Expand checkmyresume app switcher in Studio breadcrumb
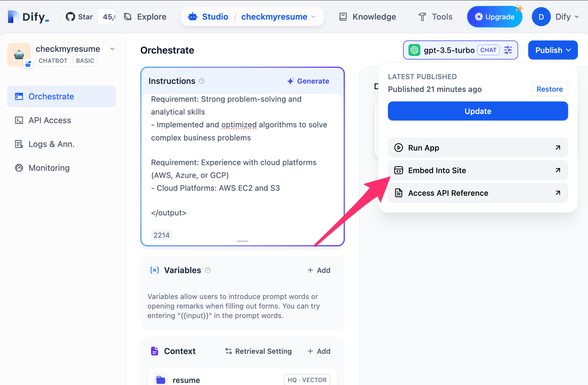Image resolution: width=588 pixels, height=385 pixels. [x=313, y=17]
